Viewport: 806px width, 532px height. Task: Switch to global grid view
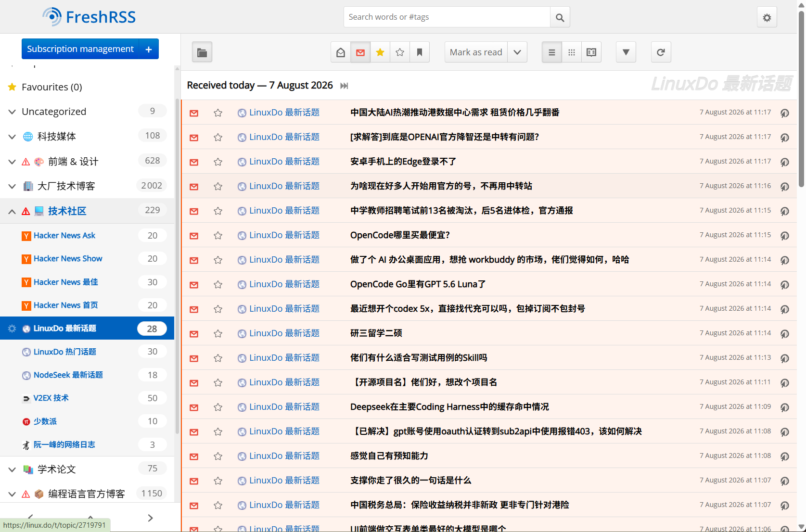572,52
